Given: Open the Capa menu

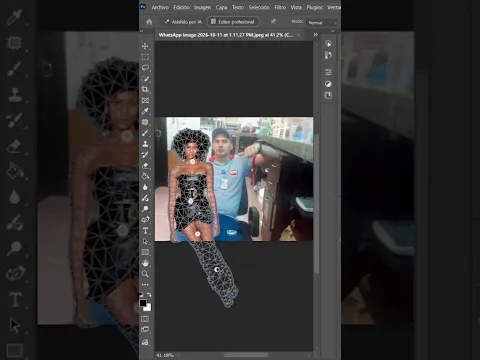Looking at the screenshot, I should pos(221,7).
